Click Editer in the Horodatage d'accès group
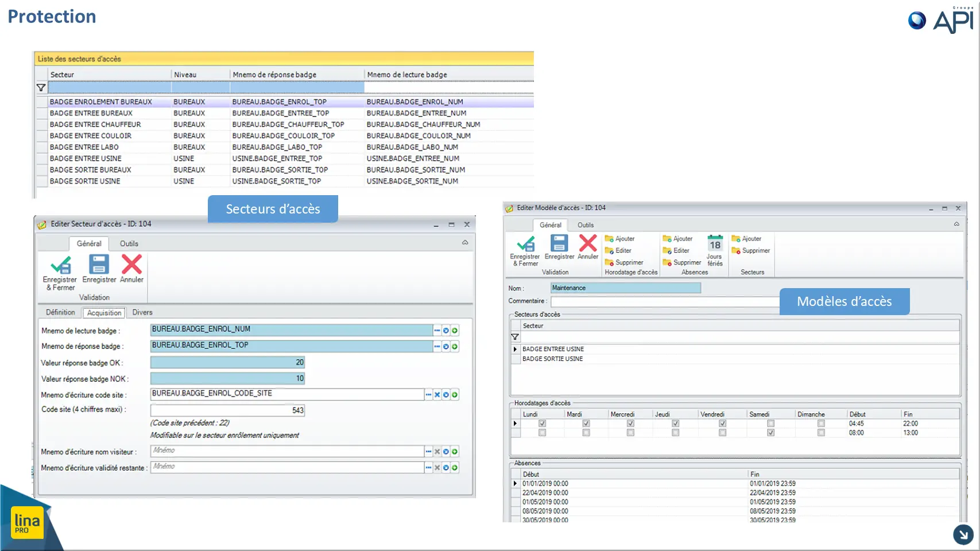The image size is (980, 551). pos(618,251)
